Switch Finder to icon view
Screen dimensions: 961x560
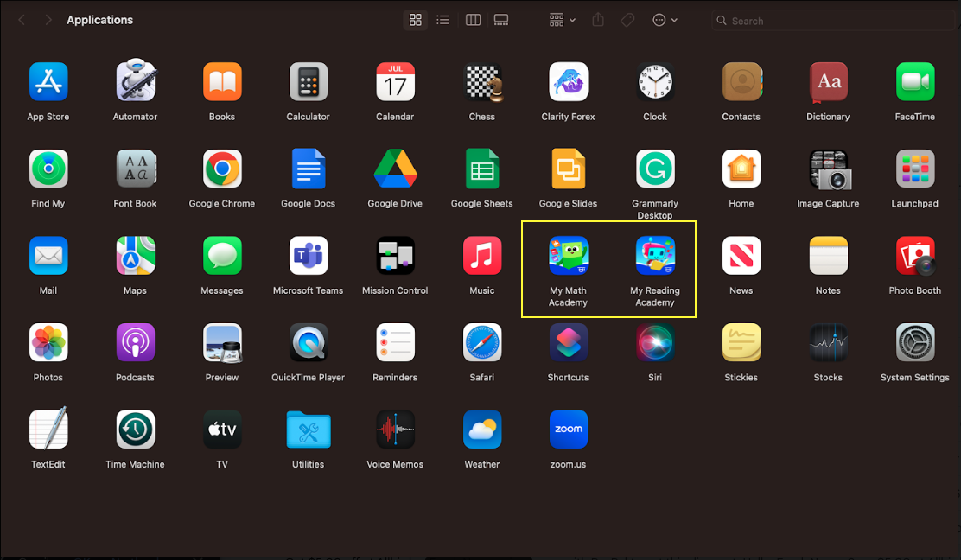point(416,20)
